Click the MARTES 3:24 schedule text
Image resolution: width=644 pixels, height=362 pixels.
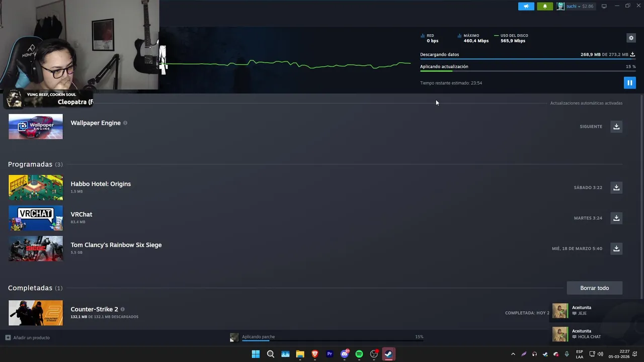click(x=588, y=218)
